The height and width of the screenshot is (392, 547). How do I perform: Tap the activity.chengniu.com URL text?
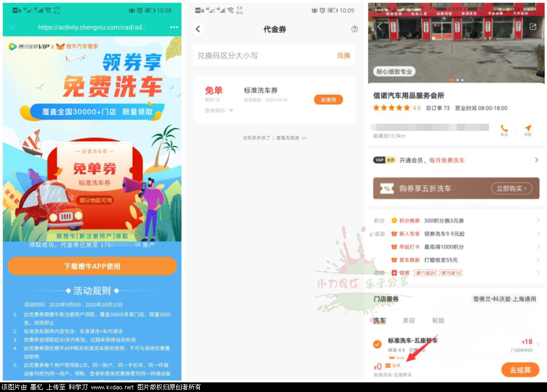[x=92, y=27]
